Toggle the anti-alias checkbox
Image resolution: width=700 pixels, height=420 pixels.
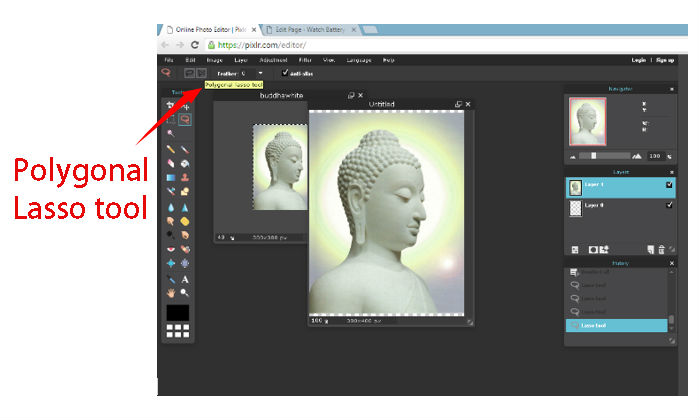point(285,72)
